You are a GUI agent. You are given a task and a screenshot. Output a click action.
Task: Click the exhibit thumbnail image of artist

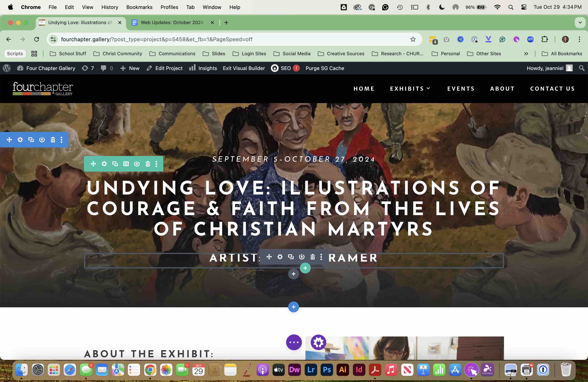(x=404, y=348)
